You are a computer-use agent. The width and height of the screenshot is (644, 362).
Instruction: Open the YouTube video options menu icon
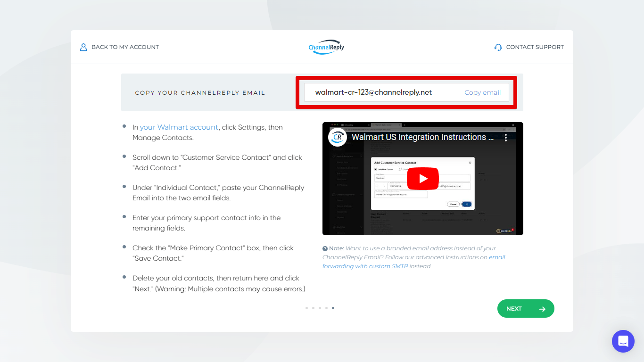click(506, 137)
